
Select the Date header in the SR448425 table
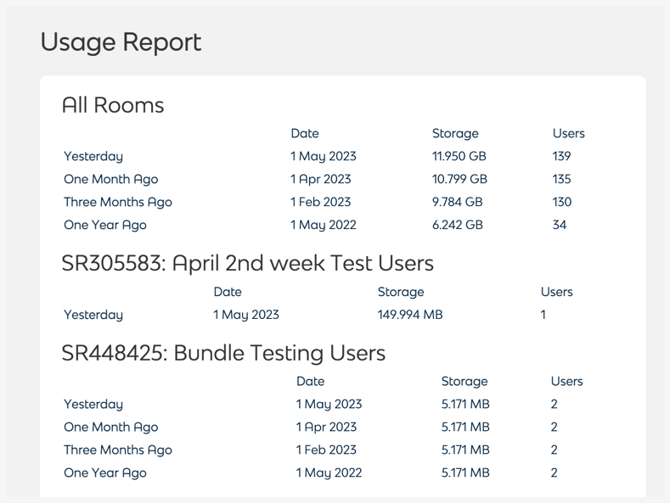coord(310,381)
